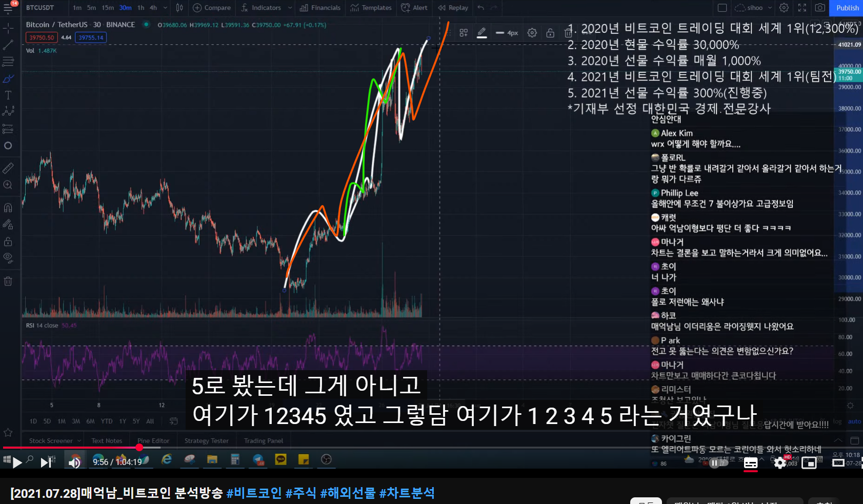
Task: Click the blue buy price 39755.14
Action: [91, 37]
